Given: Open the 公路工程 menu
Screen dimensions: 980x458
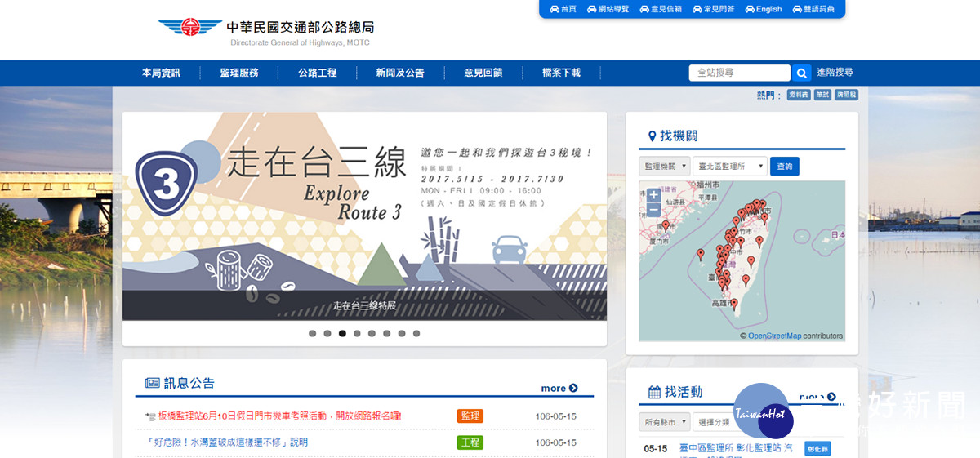Looking at the screenshot, I should pyautogui.click(x=318, y=73).
